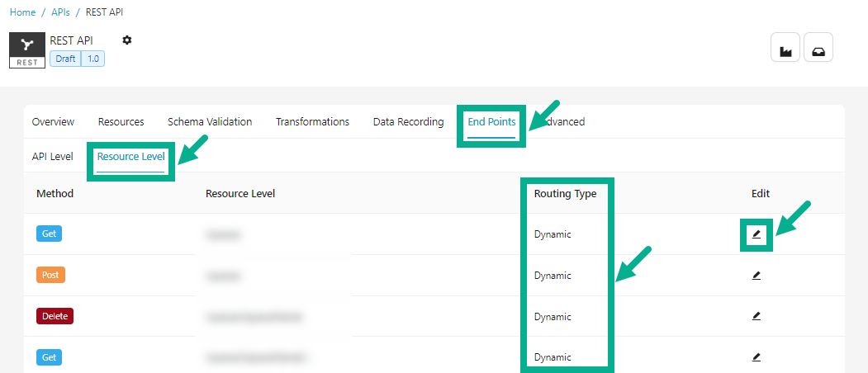Click the red Delete method badge
Viewport: 868px width, 373px height.
[x=55, y=316]
